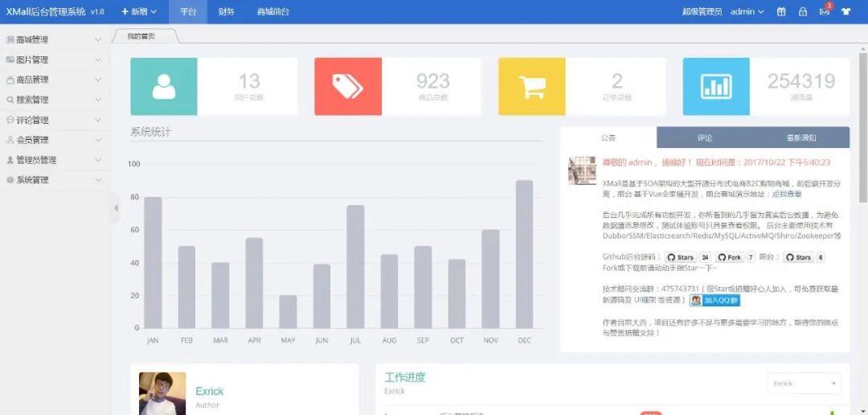
Task: Click the Stars count 24 badge
Action: pyautogui.click(x=706, y=257)
